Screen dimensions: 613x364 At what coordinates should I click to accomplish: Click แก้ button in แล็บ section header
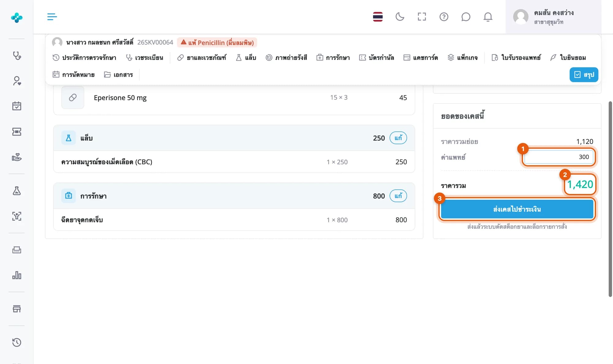coord(398,138)
